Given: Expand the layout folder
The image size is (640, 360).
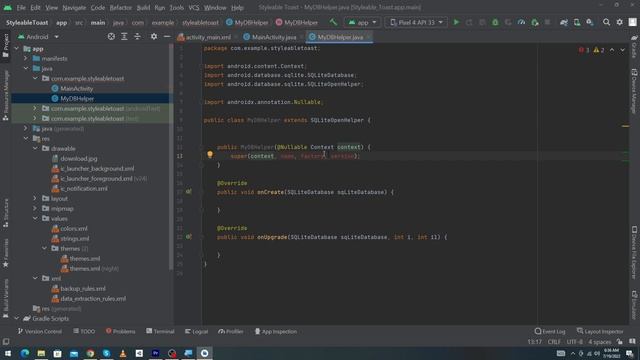Looking at the screenshot, I should pyautogui.click(x=35, y=198).
